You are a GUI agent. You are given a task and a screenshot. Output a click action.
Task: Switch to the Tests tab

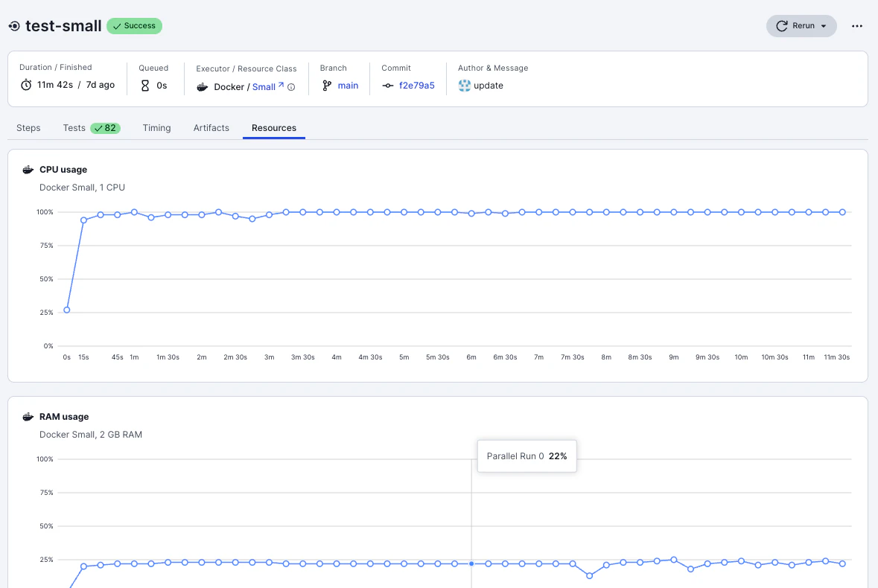[74, 127]
